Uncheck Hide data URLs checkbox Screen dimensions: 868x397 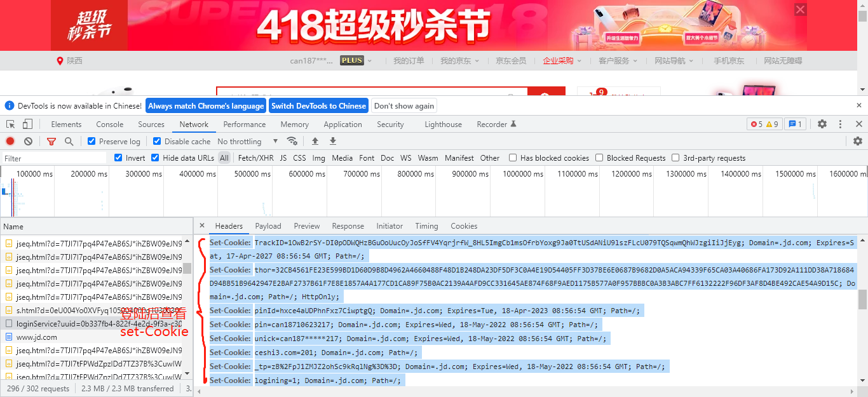pyautogui.click(x=155, y=158)
